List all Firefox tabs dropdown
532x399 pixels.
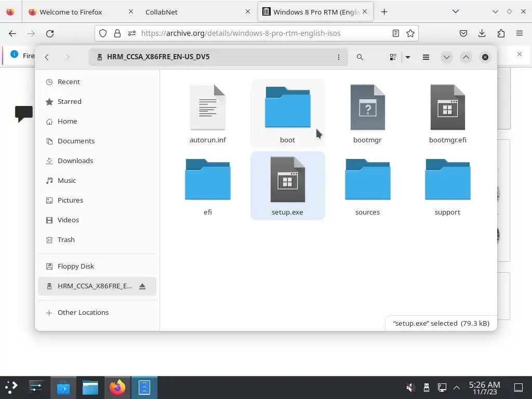click(456, 11)
